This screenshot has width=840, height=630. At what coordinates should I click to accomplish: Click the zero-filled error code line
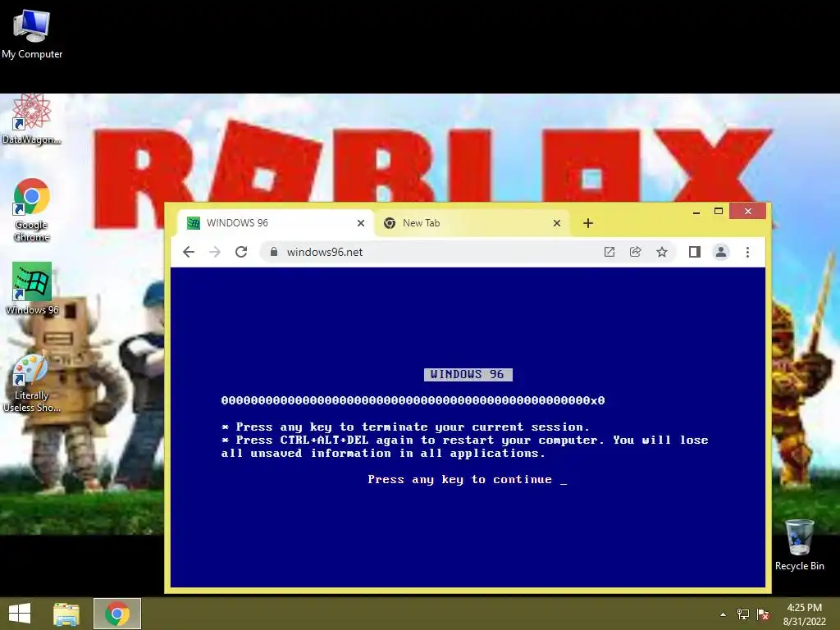413,400
